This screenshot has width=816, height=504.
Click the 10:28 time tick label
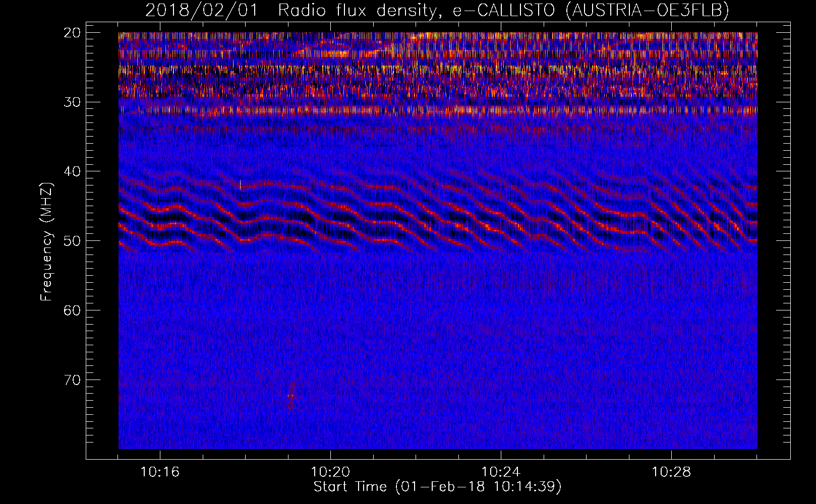coord(671,472)
